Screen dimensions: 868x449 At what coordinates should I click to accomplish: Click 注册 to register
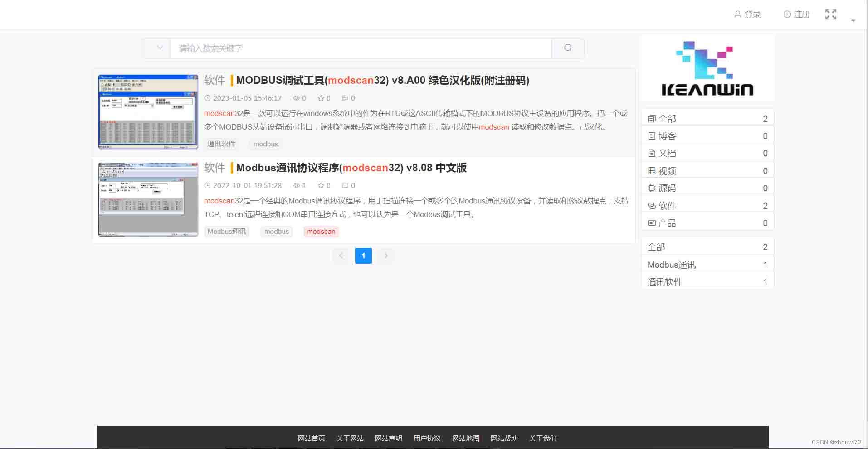[x=796, y=14]
